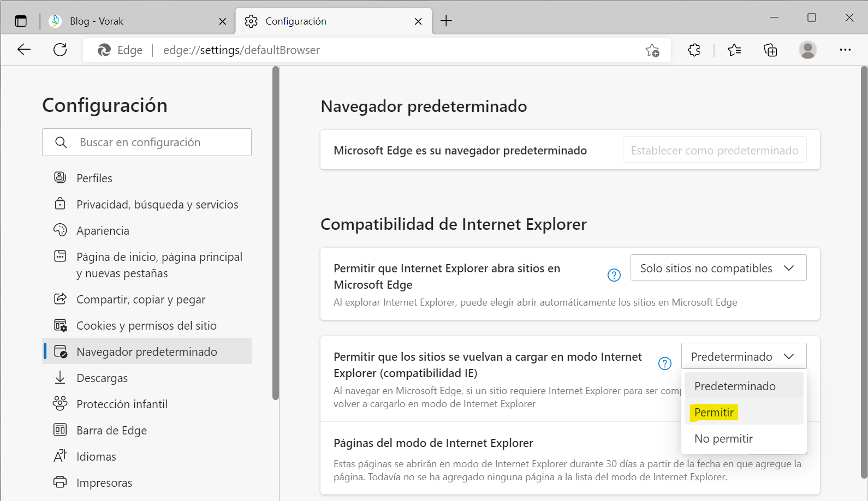Click the Edge site identity icon in address bar
868x501 pixels.
[x=104, y=50]
